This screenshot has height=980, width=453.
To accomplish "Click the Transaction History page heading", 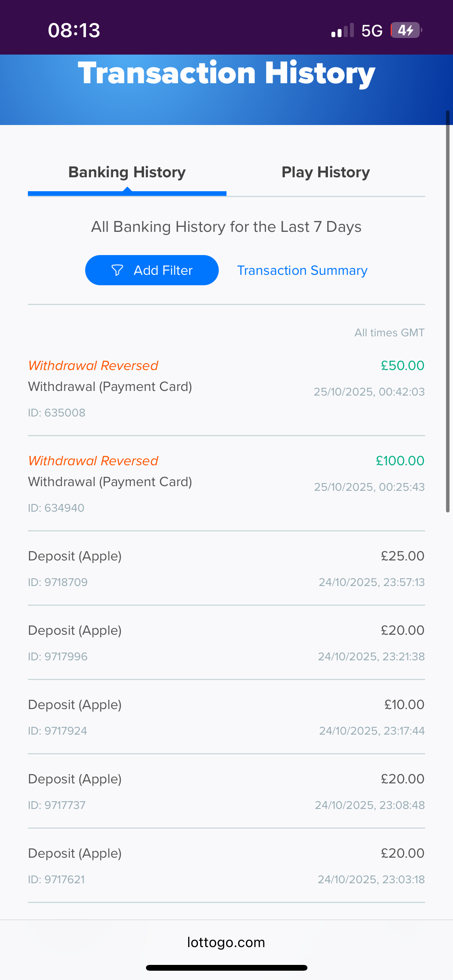I will tap(226, 74).
